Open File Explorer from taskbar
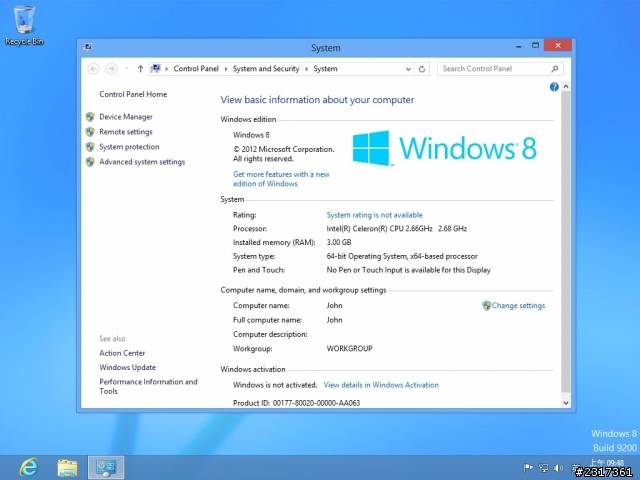The image size is (640, 480). coord(67,468)
